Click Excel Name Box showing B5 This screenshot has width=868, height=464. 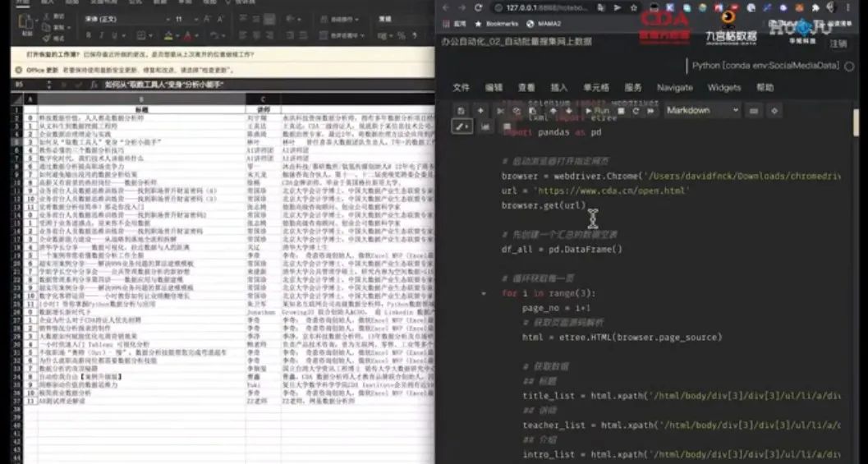click(x=29, y=85)
